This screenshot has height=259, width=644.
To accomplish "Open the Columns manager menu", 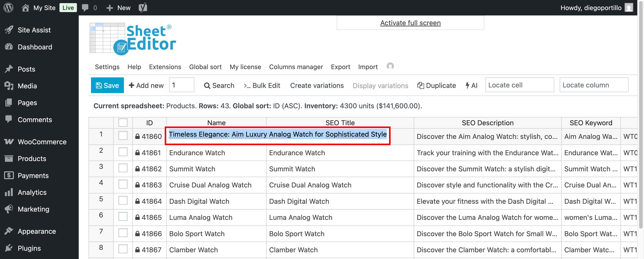I will click(x=296, y=67).
